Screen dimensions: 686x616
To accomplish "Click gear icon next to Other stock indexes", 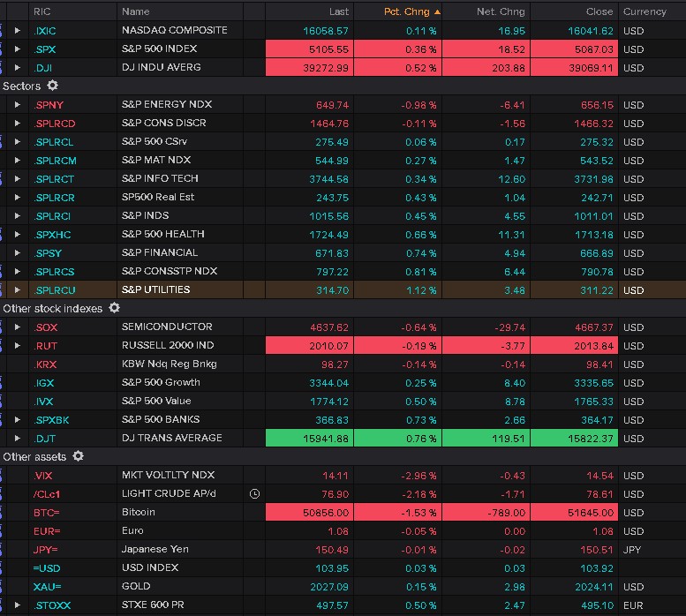I will (x=114, y=308).
